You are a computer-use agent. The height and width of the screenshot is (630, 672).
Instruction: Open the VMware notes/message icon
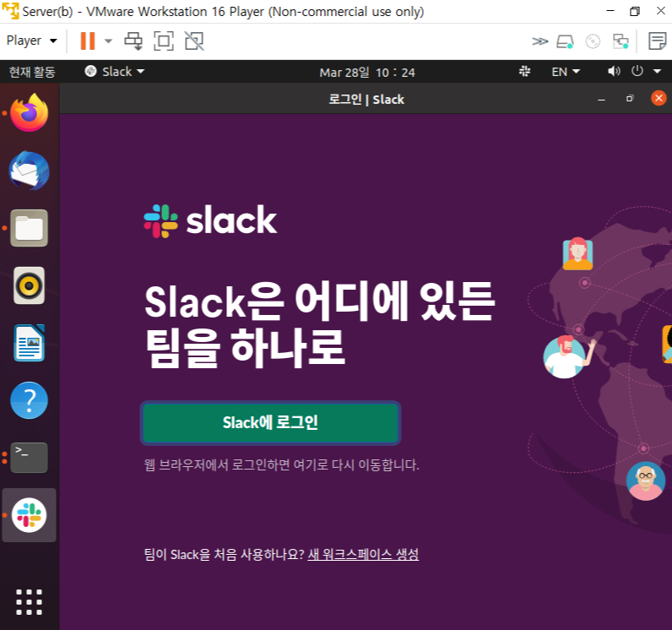coord(657,41)
